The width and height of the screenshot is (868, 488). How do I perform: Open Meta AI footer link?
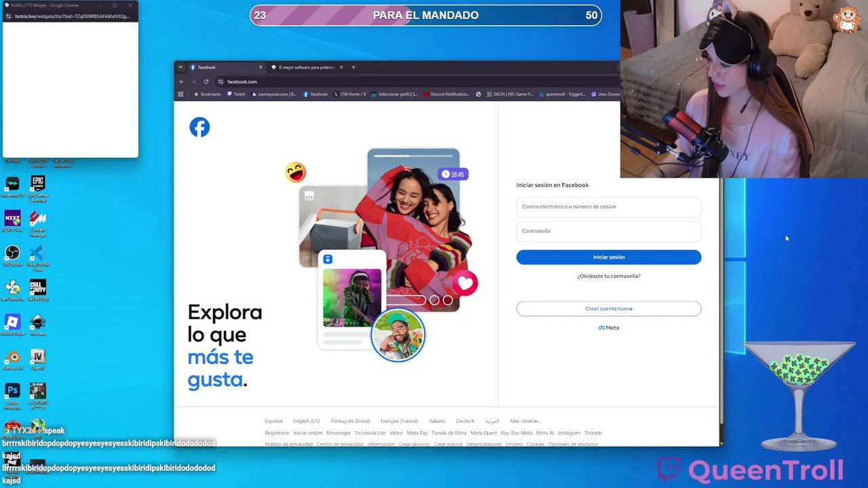(545, 432)
